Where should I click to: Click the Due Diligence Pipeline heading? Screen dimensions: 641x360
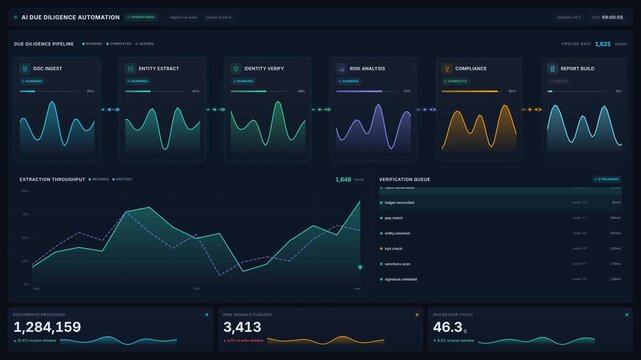pyautogui.click(x=44, y=44)
